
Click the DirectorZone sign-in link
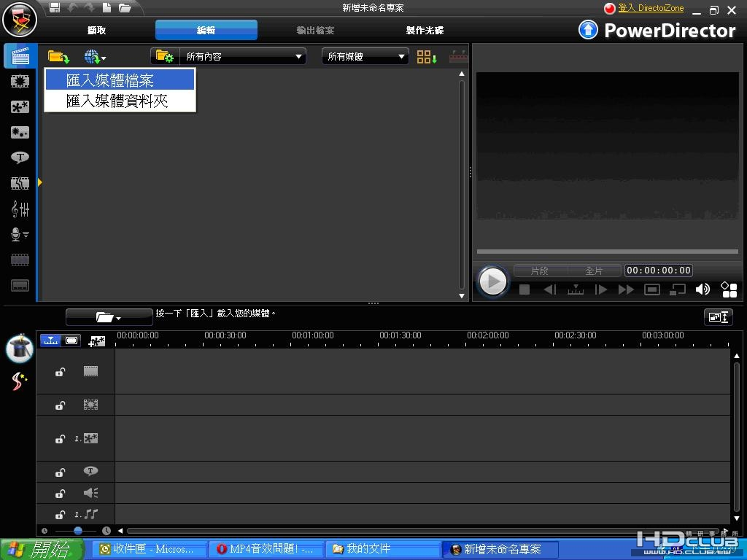pyautogui.click(x=651, y=8)
